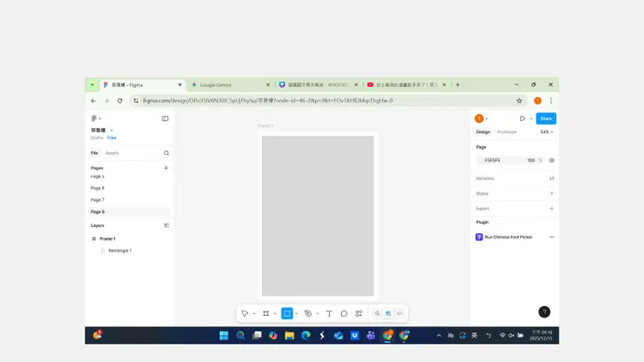
Task: Open the presentation options dropdown
Action: pyautogui.click(x=531, y=118)
